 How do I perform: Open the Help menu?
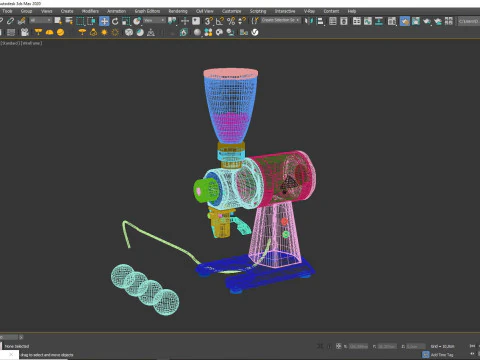352,11
